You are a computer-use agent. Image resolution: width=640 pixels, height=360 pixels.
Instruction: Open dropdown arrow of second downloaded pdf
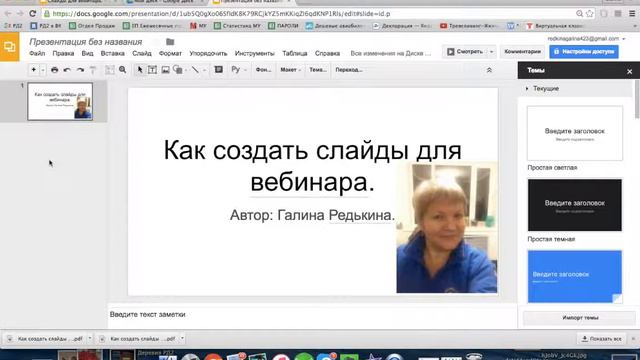182,338
